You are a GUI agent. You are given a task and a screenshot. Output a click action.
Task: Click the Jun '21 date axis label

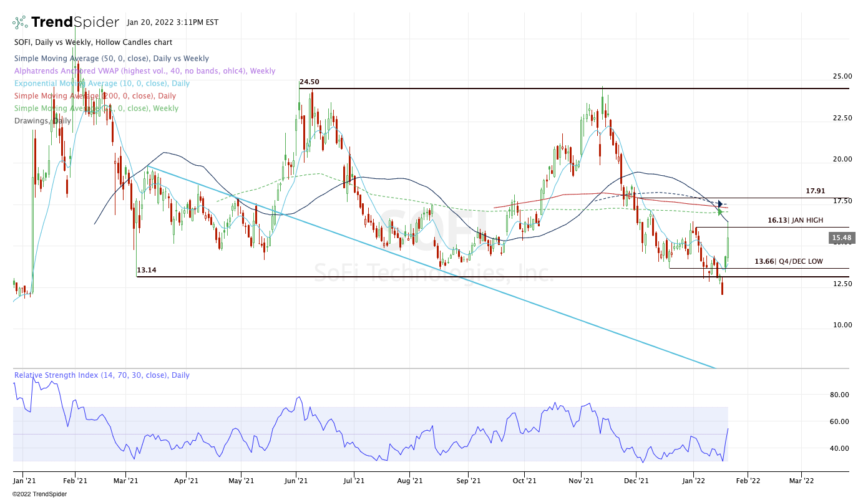click(x=295, y=481)
